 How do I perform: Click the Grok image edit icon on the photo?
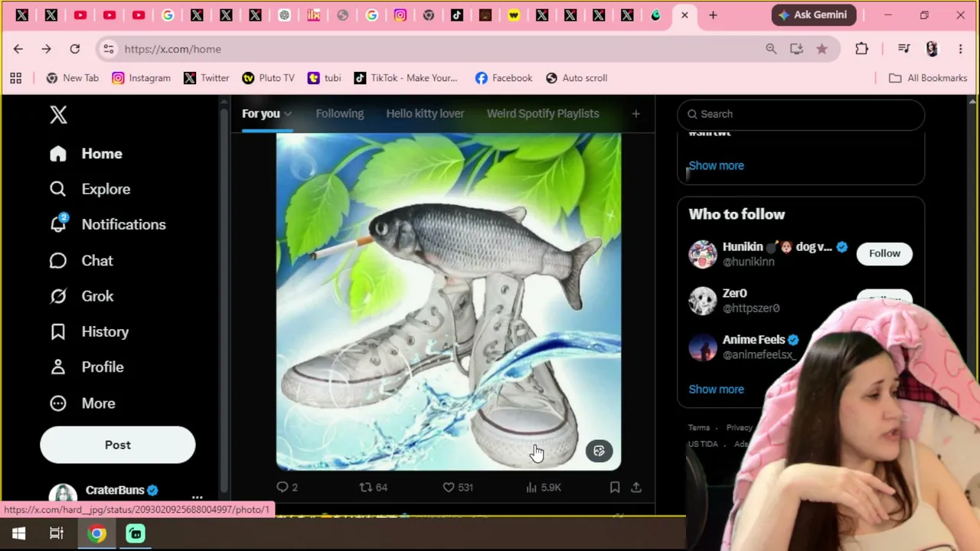(x=599, y=451)
